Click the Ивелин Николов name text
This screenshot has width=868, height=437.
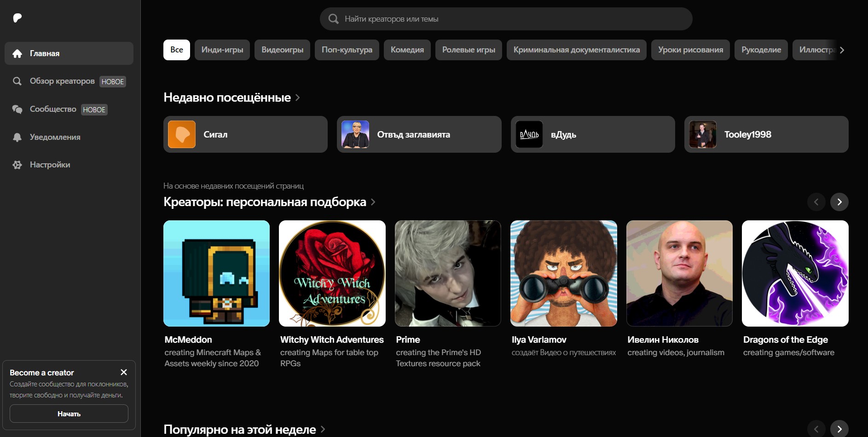pos(663,339)
